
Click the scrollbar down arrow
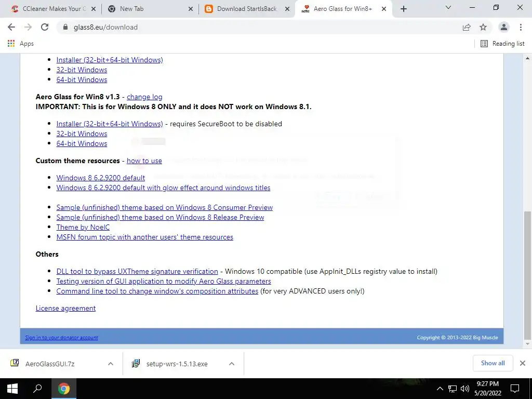(527, 344)
